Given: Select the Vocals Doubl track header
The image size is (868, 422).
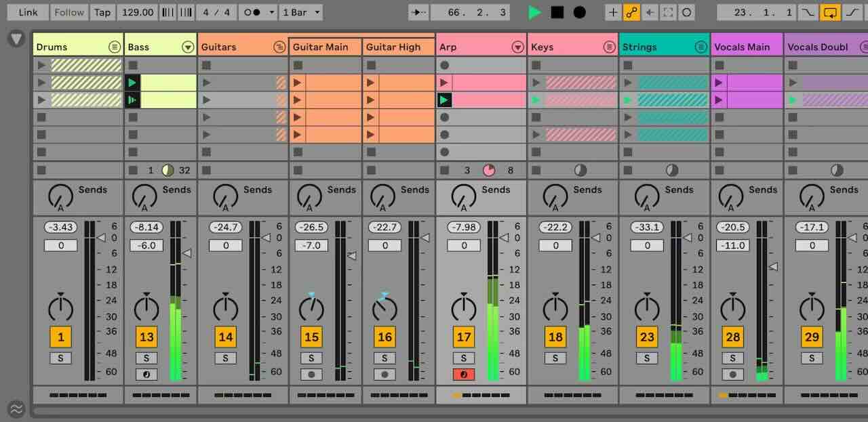Looking at the screenshot, I should click(826, 47).
